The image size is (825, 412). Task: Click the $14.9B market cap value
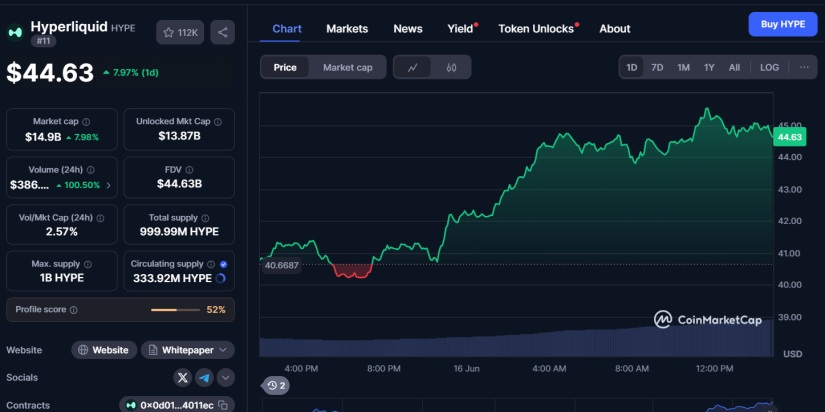click(43, 137)
